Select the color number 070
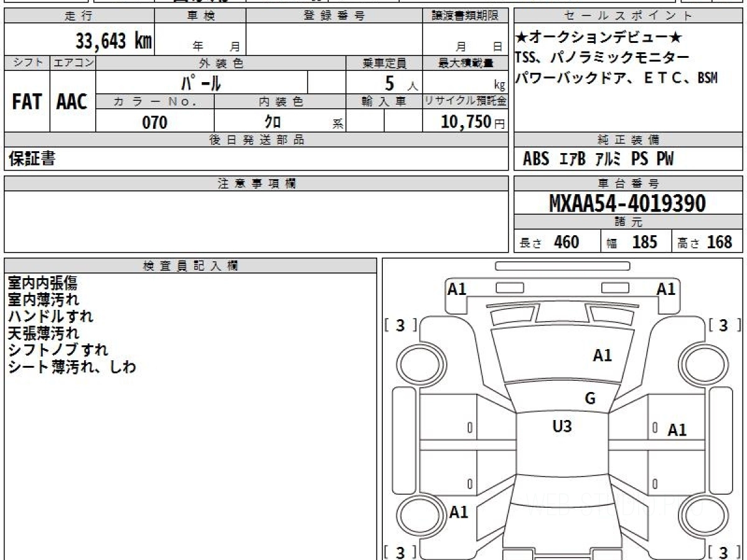747x560 pixels. 155,122
